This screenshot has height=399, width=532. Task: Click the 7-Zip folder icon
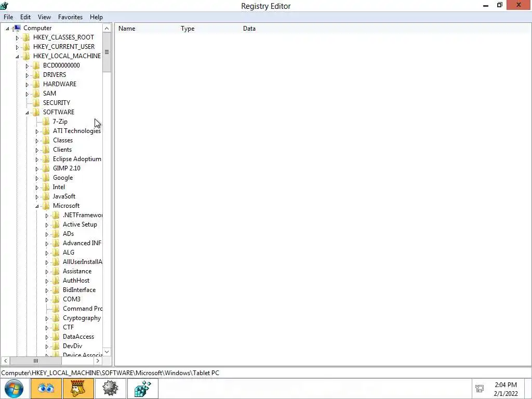coord(46,122)
